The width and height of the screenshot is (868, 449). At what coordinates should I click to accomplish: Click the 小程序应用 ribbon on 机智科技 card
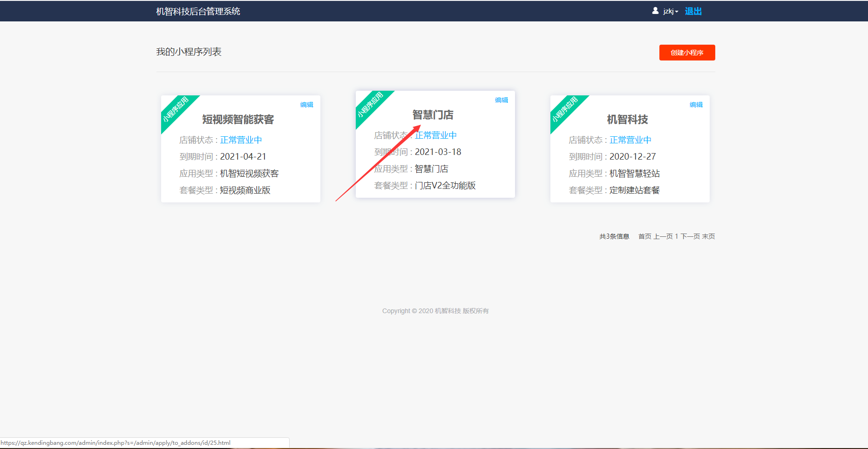tap(565, 110)
